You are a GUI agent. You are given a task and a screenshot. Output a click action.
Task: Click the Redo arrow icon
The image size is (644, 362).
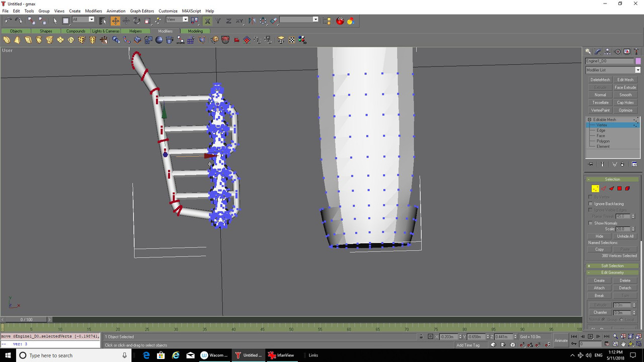tap(19, 21)
